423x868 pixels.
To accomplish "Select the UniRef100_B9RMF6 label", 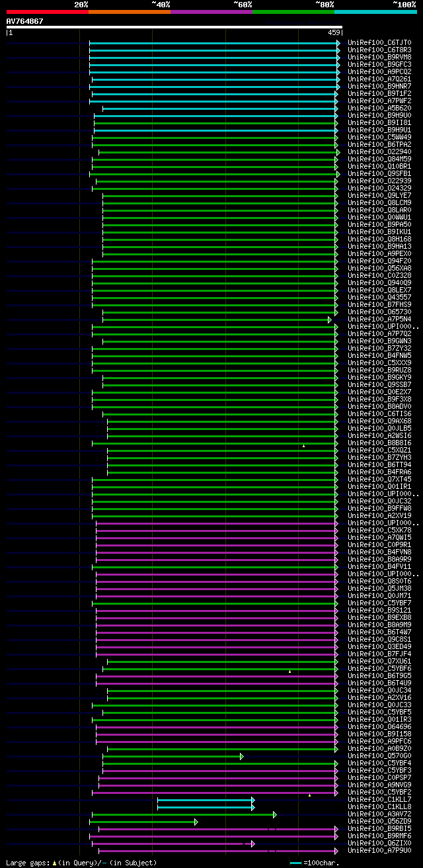I will click(379, 836).
